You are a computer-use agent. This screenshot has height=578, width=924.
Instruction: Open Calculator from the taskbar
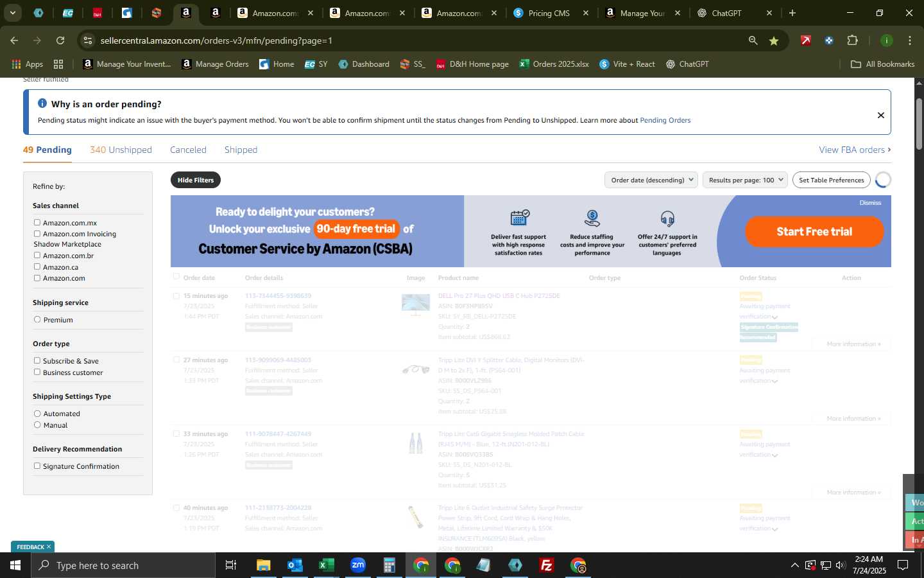click(x=389, y=565)
